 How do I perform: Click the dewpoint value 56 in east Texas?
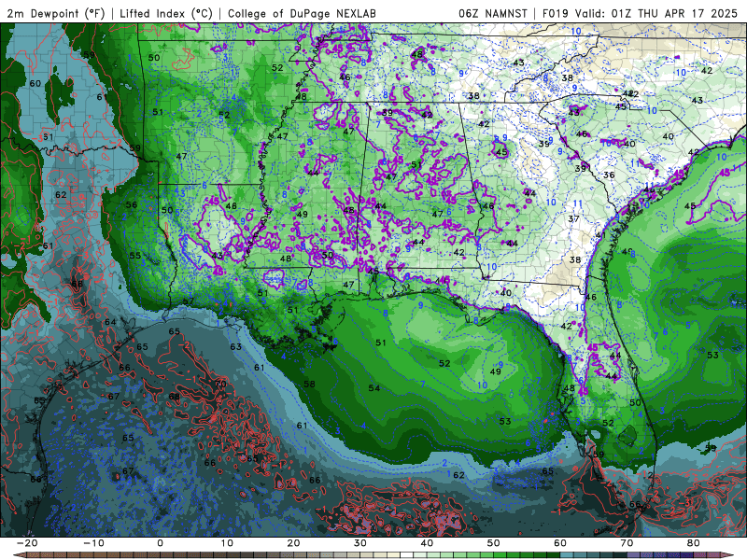[x=132, y=204]
